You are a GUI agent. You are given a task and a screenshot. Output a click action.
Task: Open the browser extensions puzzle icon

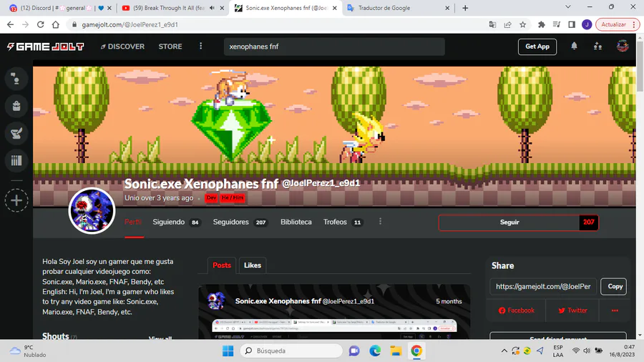542,24
